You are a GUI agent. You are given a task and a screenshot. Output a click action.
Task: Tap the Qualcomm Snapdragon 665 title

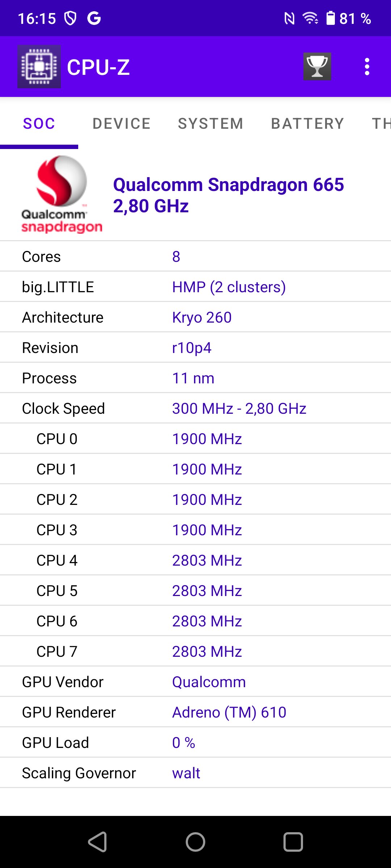click(x=228, y=195)
